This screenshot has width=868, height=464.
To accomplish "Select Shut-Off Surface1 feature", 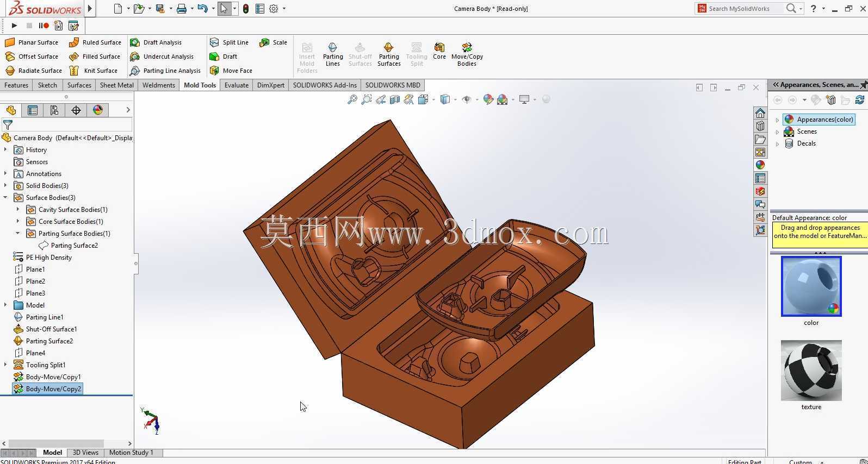I will click(46, 329).
